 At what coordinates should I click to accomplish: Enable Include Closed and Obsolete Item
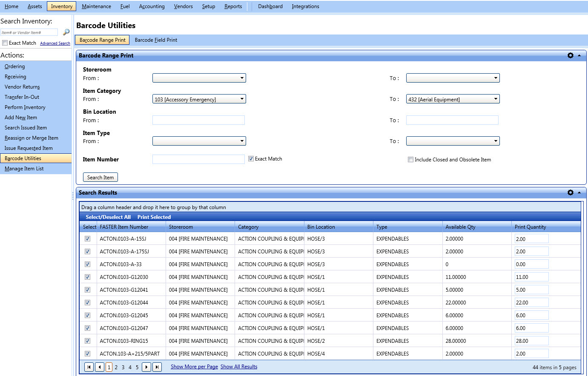point(410,160)
